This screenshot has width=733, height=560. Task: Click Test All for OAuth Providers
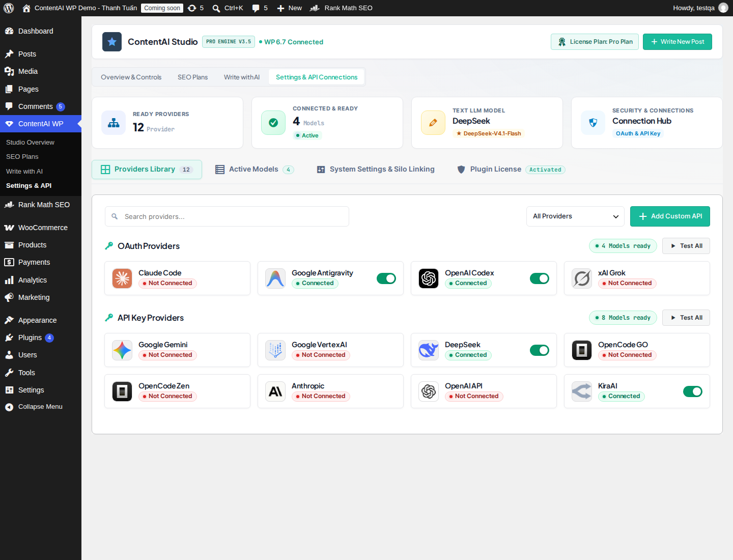(x=686, y=246)
